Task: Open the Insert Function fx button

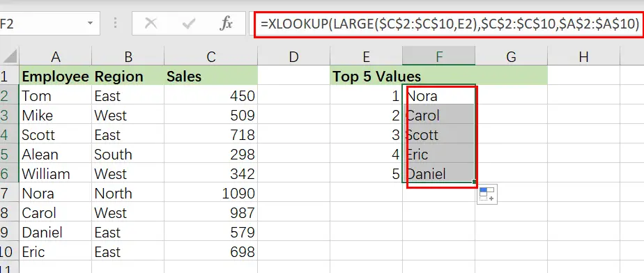Action: point(226,24)
